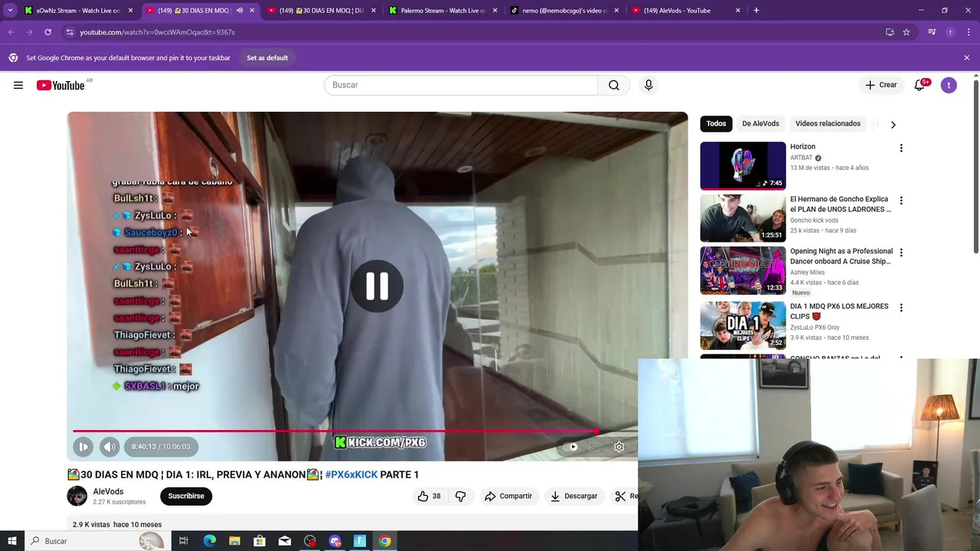Select the Videos relacionados filter chip
Screen dimensions: 980x551
coord(828,124)
